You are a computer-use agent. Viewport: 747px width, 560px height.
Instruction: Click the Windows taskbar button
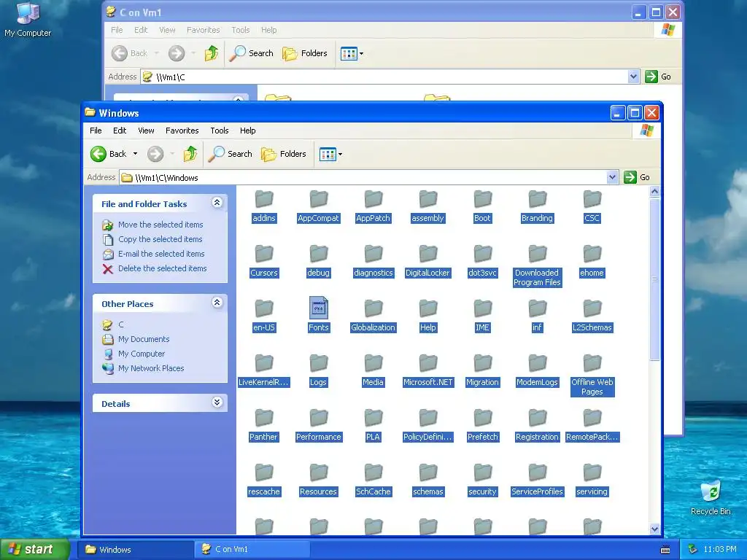click(x=136, y=549)
